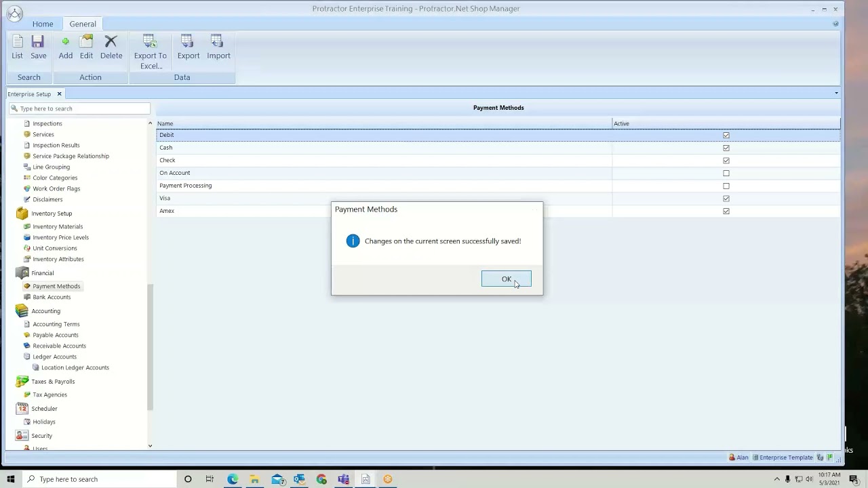
Task: Open Tax Agencies in the sidebar
Action: tap(50, 394)
